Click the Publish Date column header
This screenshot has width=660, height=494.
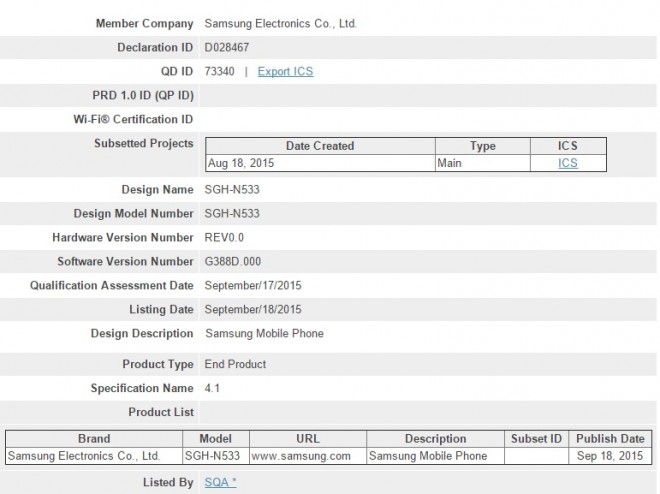point(610,438)
